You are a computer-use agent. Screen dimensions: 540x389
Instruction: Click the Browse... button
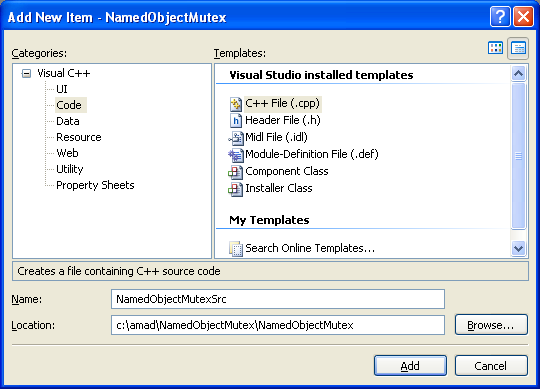(491, 325)
